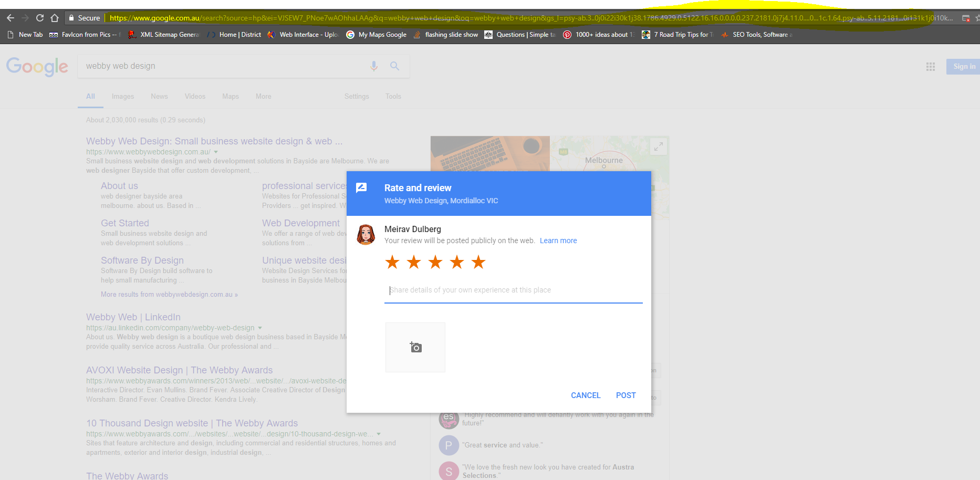Click POST to submit the review
Image resolution: width=980 pixels, height=480 pixels.
coord(626,395)
